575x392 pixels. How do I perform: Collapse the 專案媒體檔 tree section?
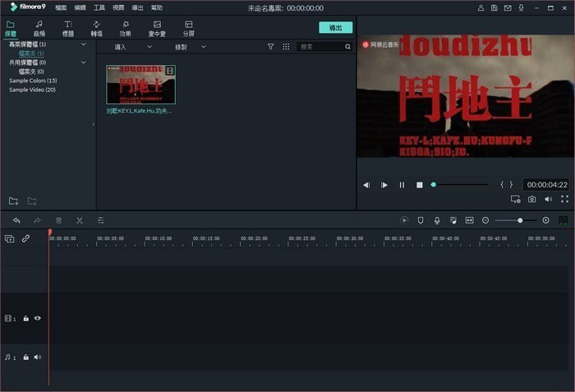pyautogui.click(x=83, y=44)
